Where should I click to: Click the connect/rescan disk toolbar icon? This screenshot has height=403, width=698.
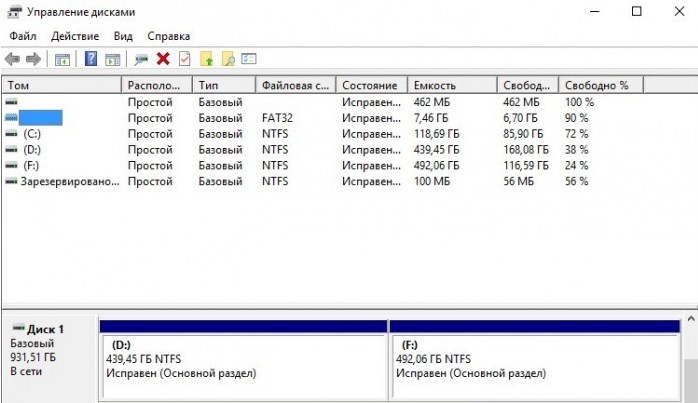141,59
